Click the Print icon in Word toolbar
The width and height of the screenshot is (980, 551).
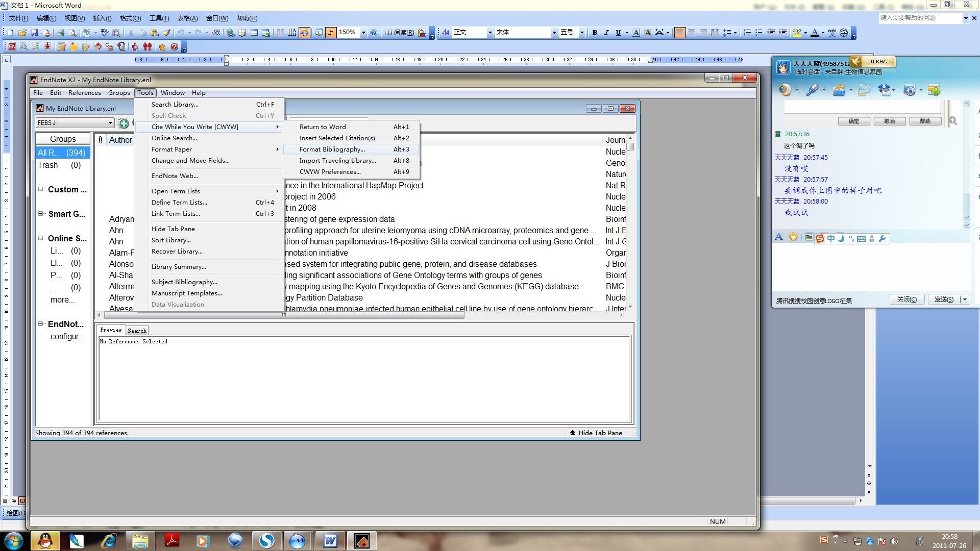pyautogui.click(x=60, y=33)
